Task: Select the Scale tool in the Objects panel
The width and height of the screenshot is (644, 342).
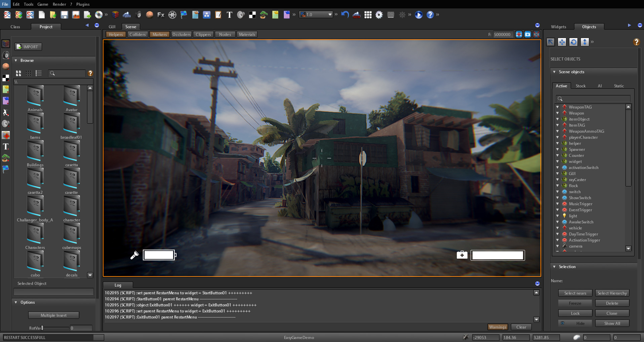Action: click(x=585, y=42)
